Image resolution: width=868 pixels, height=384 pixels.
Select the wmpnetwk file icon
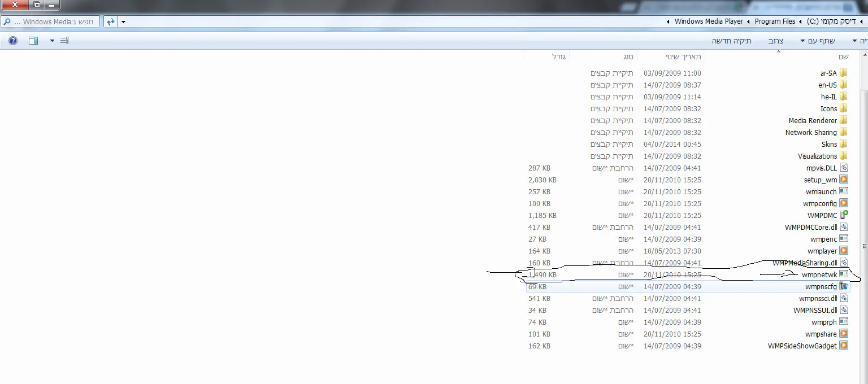(843, 274)
